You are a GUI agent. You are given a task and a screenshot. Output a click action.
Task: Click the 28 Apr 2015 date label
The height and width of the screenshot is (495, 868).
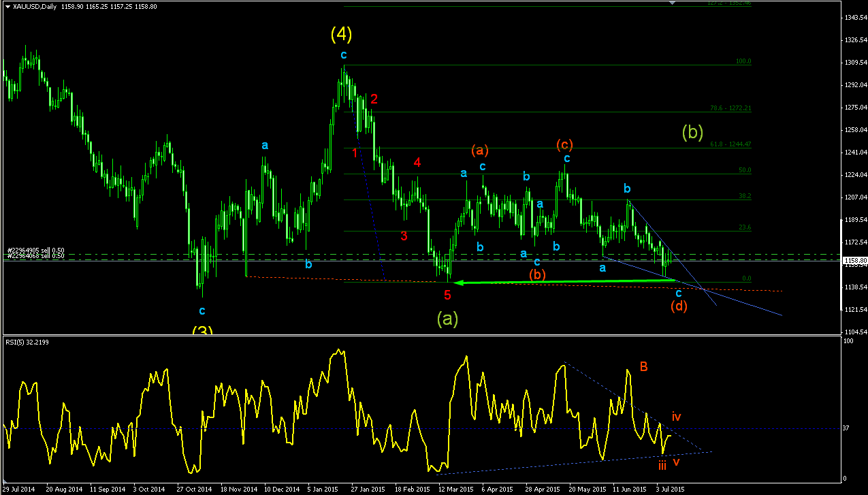(x=542, y=489)
